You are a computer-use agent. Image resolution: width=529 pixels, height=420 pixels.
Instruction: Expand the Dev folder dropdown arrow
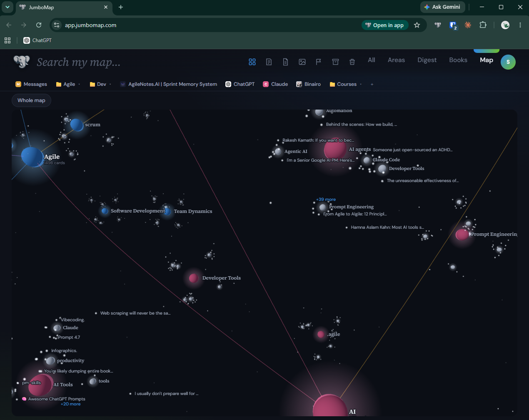click(x=110, y=84)
